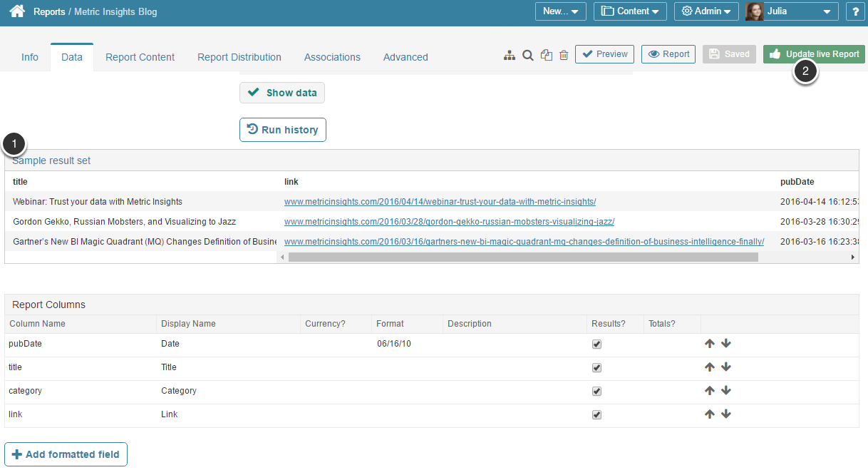Open the Content dropdown menu
Screen dimensions: 868x475
point(630,11)
